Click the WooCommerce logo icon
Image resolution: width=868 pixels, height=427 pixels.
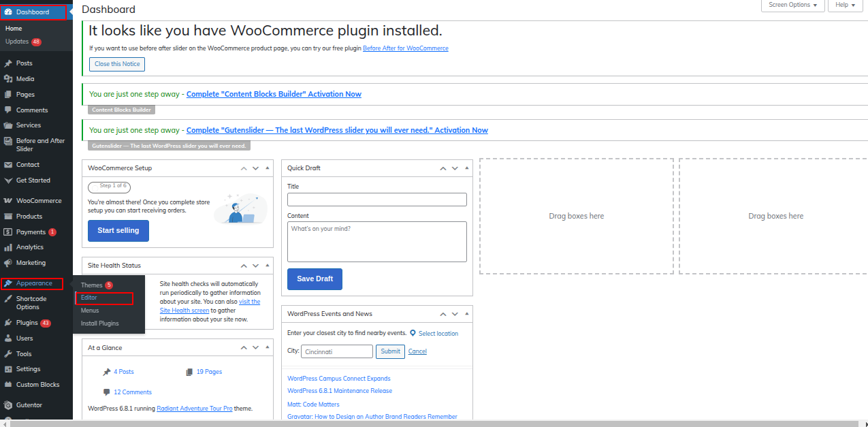[8, 201]
